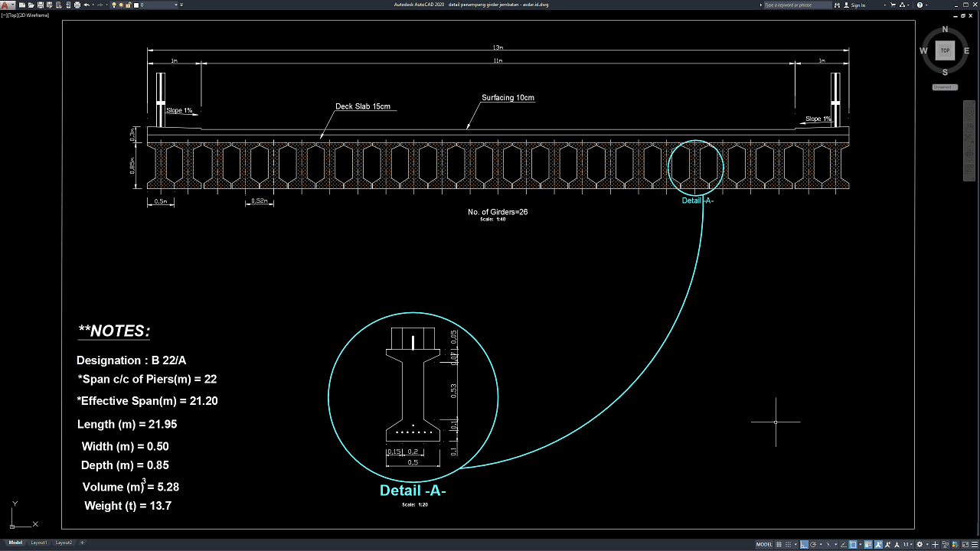
Task: Click the New drawing icon
Action: point(21,5)
